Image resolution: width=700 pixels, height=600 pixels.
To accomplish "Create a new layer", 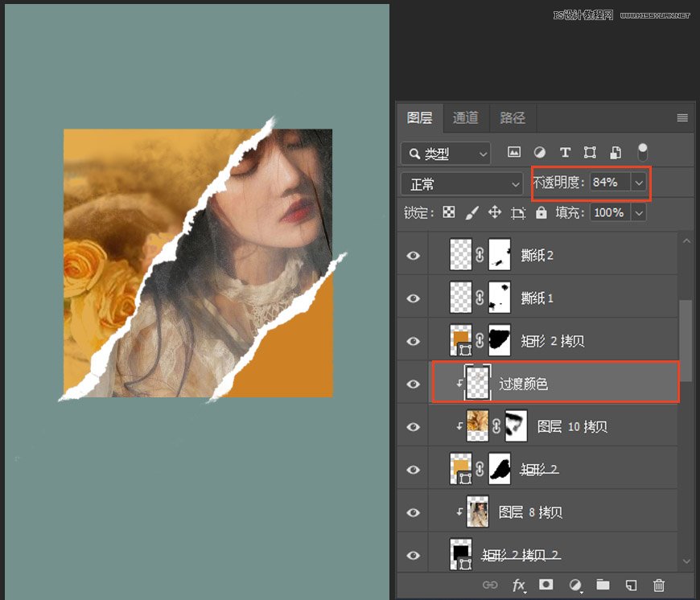I will pos(631,586).
